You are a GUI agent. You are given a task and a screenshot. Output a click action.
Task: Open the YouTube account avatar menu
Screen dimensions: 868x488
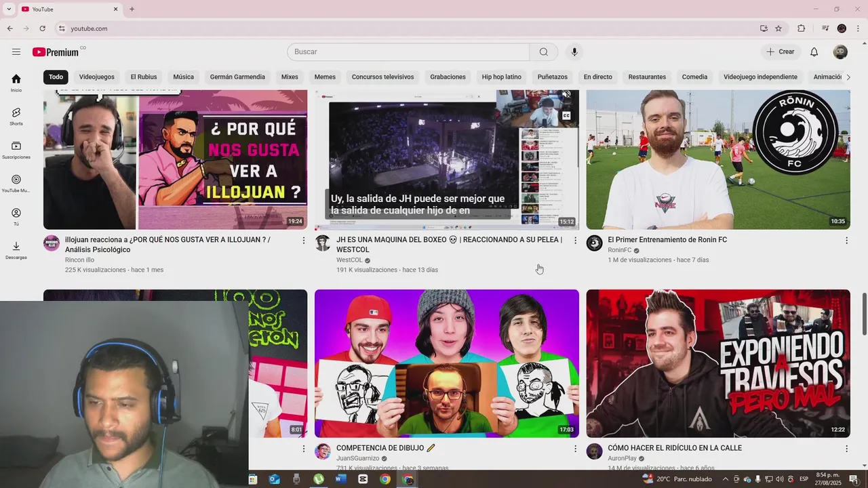click(x=840, y=52)
